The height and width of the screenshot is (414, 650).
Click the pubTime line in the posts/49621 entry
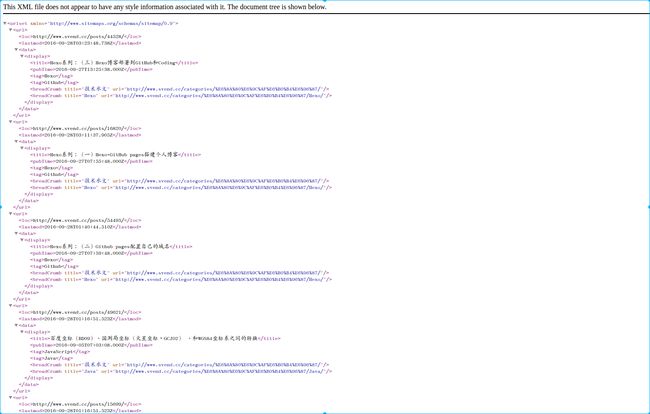[x=91, y=346]
